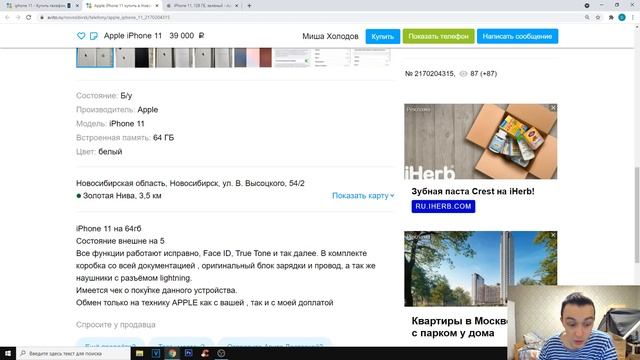Open the iHerb box ad image
640x360 pixels.
click(x=480, y=141)
